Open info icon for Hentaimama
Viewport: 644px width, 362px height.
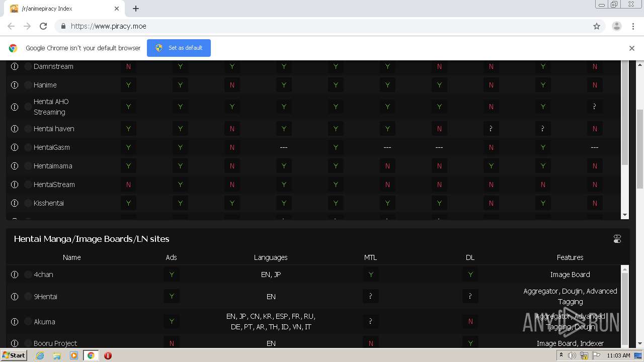[x=15, y=166]
